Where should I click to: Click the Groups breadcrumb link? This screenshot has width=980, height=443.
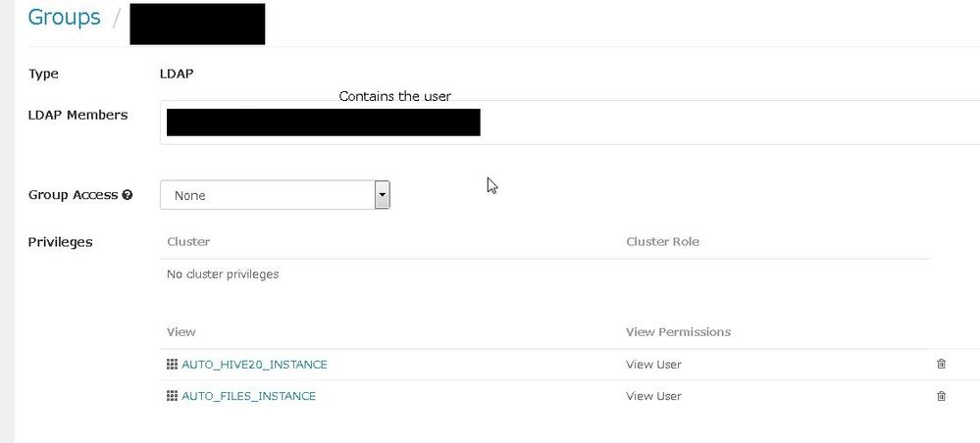(64, 18)
